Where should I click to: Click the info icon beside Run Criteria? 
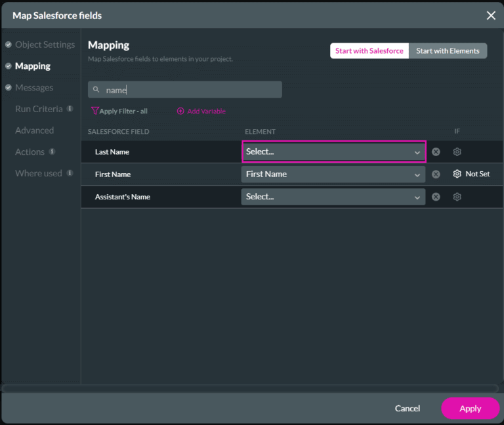pos(70,109)
